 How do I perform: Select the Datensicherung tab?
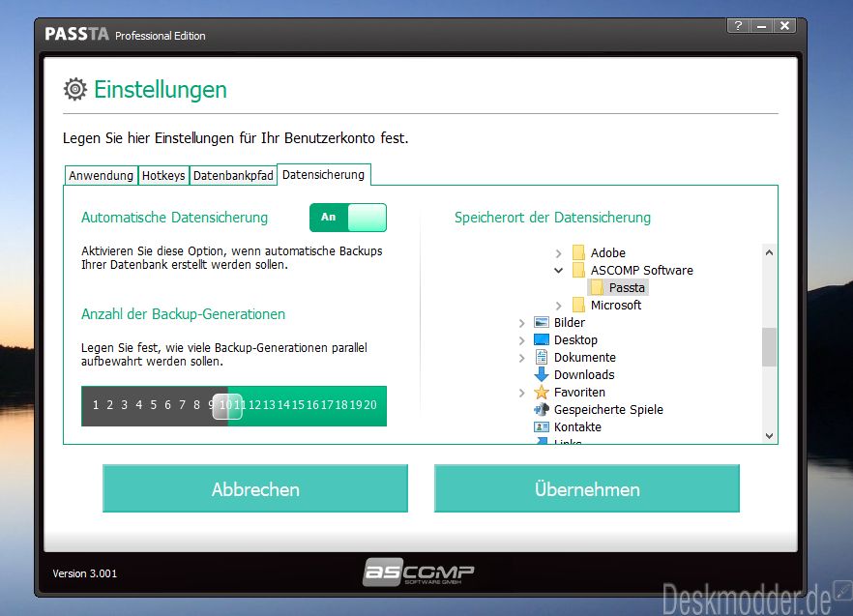[x=324, y=175]
